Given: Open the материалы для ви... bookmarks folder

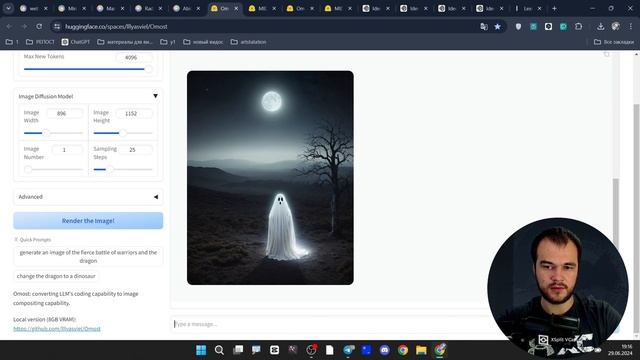Looking at the screenshot, I should (x=125, y=42).
